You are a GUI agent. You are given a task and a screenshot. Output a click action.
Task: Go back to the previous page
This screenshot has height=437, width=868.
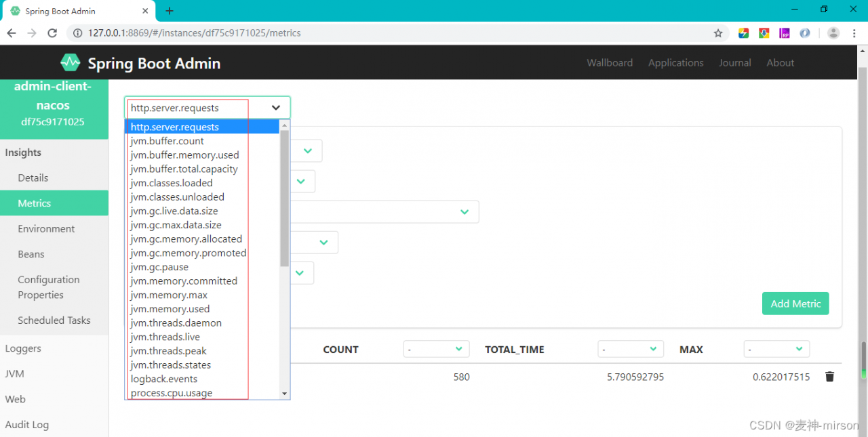(x=12, y=33)
